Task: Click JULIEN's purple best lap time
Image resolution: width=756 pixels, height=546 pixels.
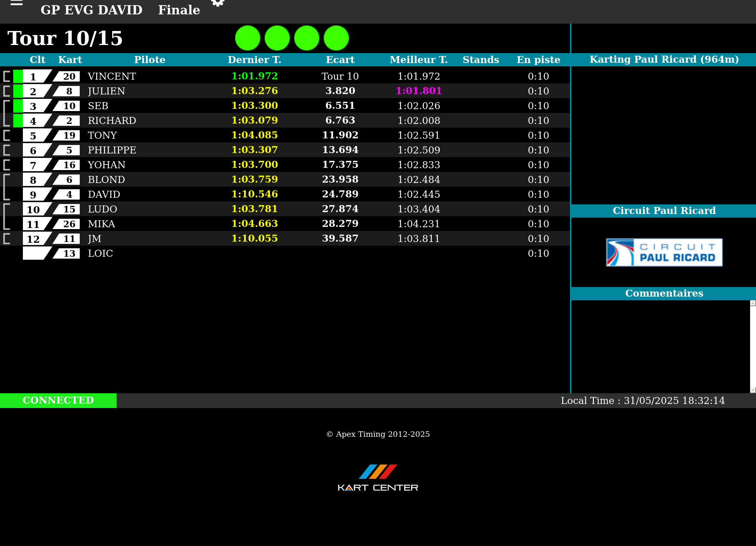Action: [x=419, y=91]
